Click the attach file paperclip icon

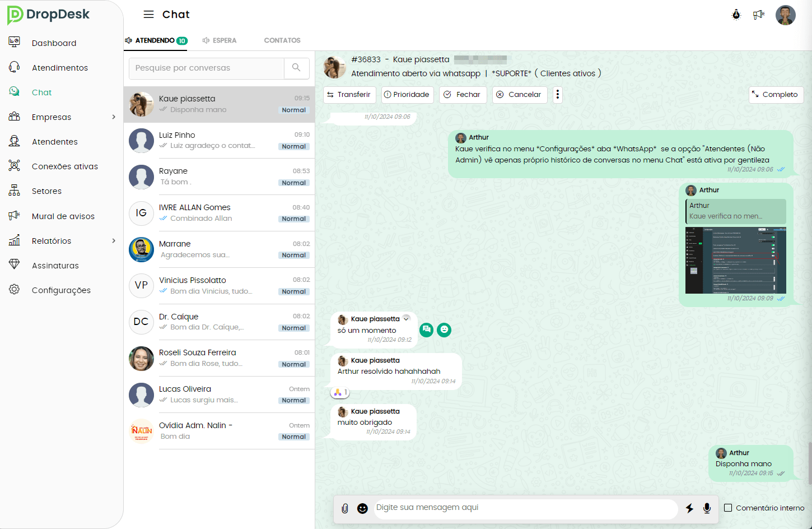pos(345,508)
